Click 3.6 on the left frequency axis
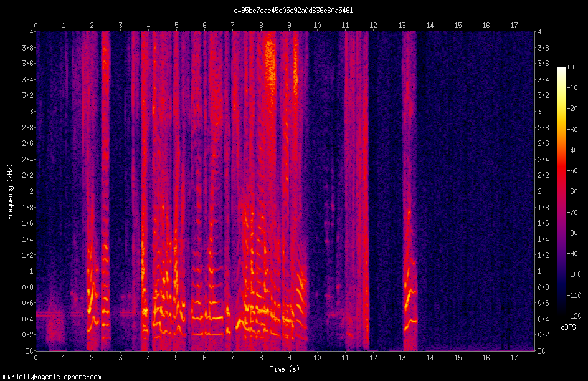The image size is (588, 381). pyautogui.click(x=27, y=64)
